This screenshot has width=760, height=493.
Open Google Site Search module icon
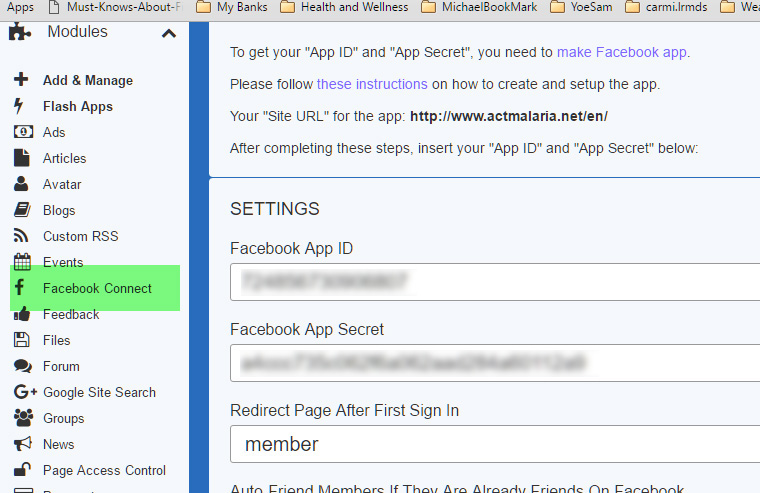click(x=24, y=392)
